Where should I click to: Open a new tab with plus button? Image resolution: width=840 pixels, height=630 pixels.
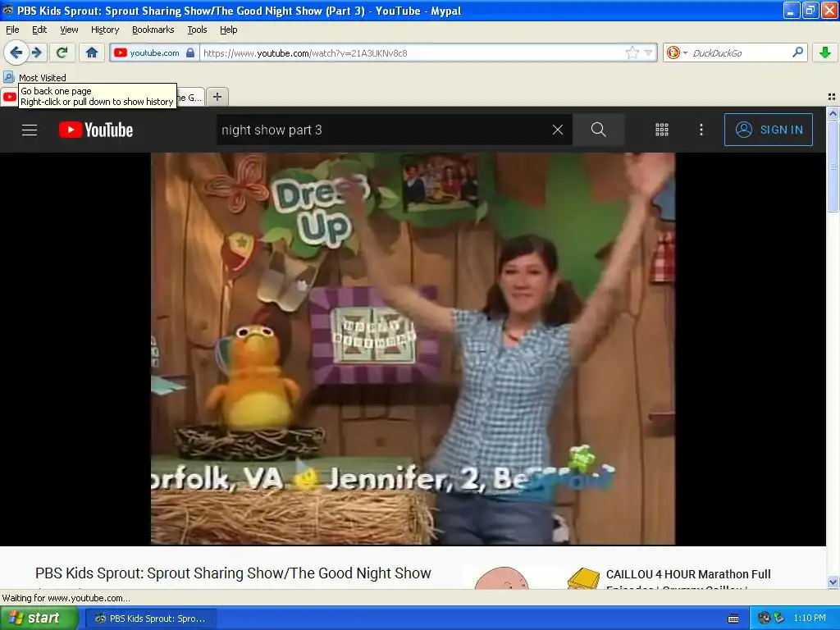click(217, 97)
